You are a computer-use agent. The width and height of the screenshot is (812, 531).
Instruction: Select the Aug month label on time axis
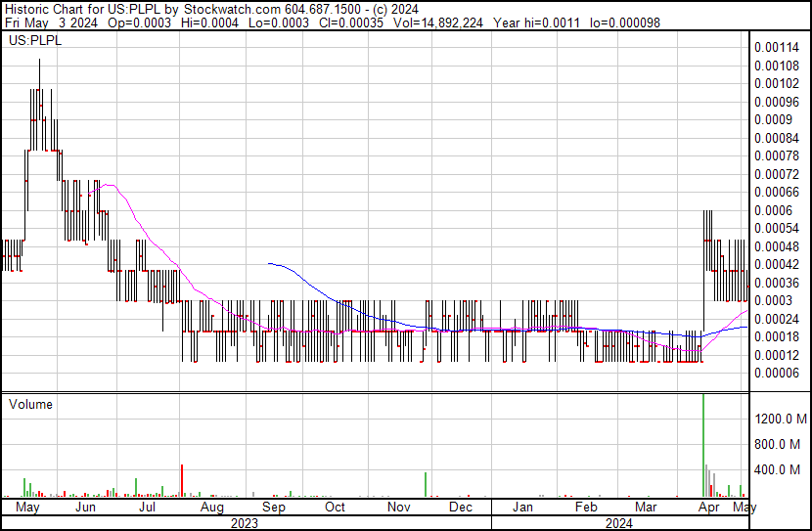point(211,508)
